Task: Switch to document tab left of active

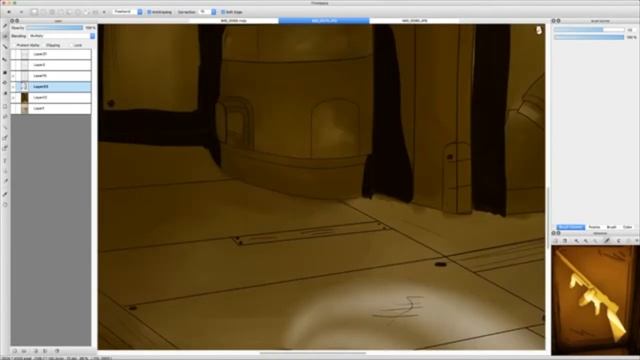Action: point(234,20)
